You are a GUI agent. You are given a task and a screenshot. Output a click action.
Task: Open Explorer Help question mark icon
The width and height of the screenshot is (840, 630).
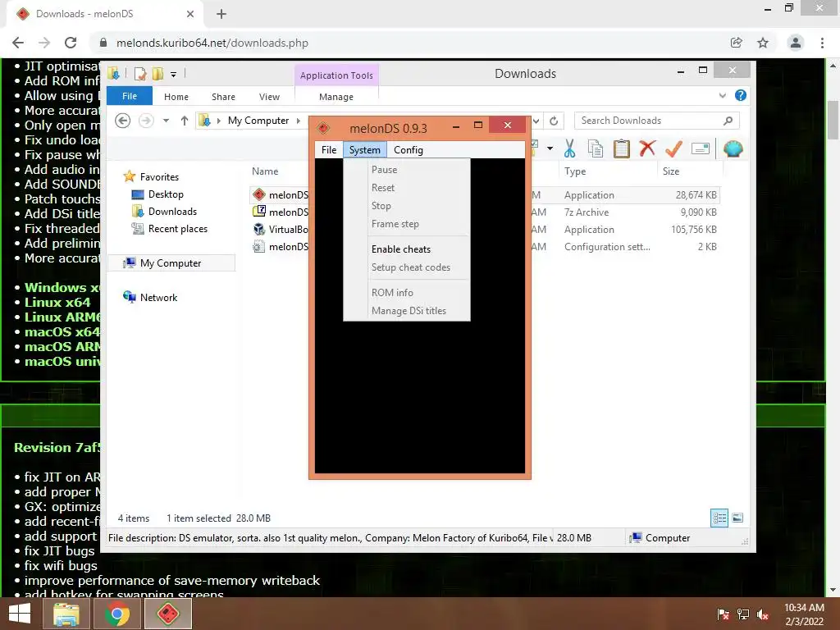coord(741,95)
